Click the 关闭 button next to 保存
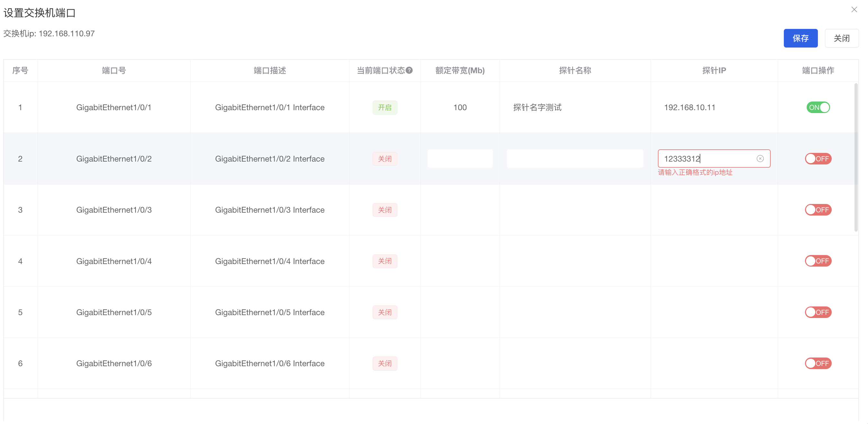The image size is (868, 424). pyautogui.click(x=841, y=38)
